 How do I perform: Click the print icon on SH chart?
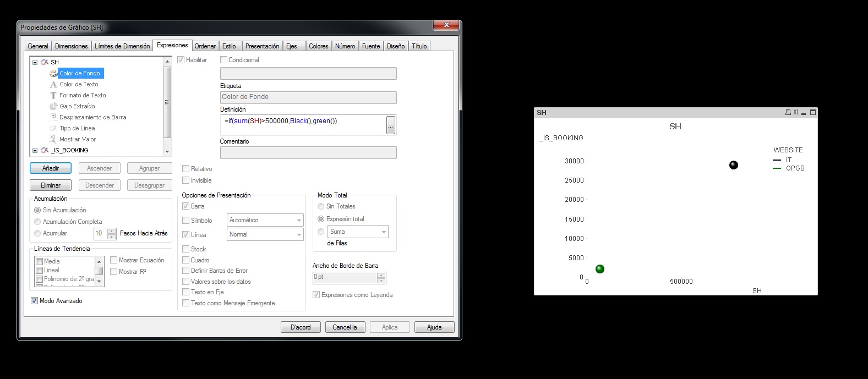(788, 112)
